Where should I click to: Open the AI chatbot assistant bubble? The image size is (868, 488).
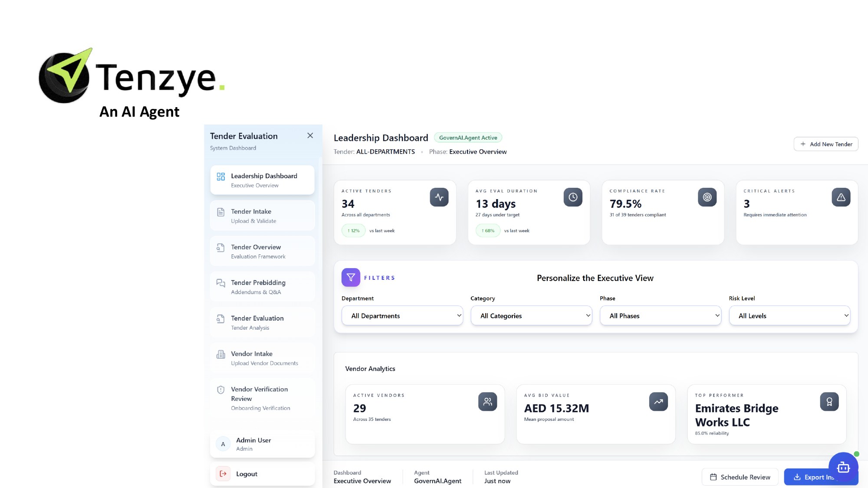pos(843,467)
